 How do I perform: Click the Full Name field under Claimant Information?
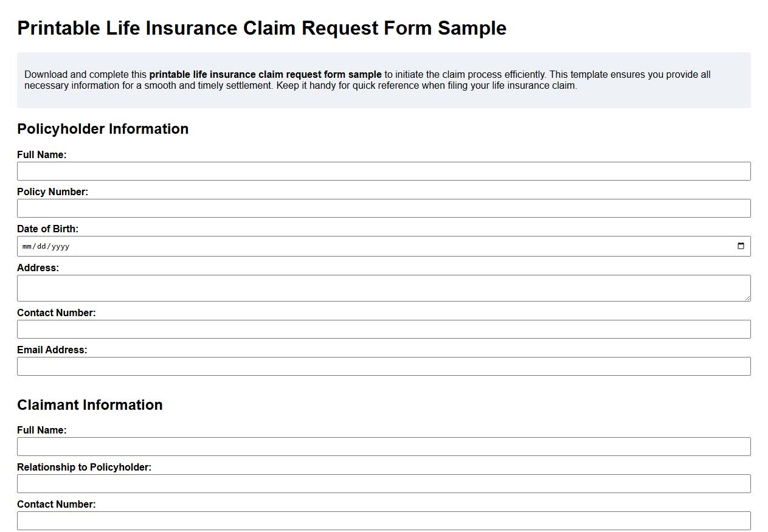tap(383, 446)
